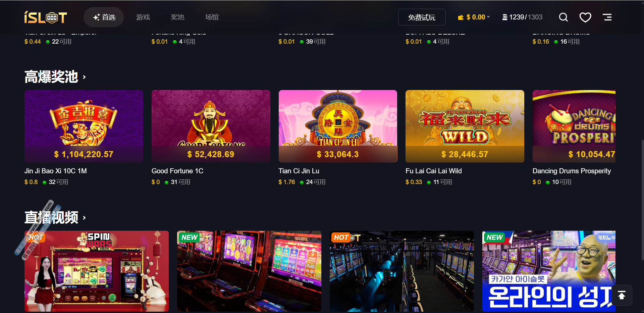Click the page vertical scrollbar
Viewport: 644px width, 313px height.
click(642, 200)
